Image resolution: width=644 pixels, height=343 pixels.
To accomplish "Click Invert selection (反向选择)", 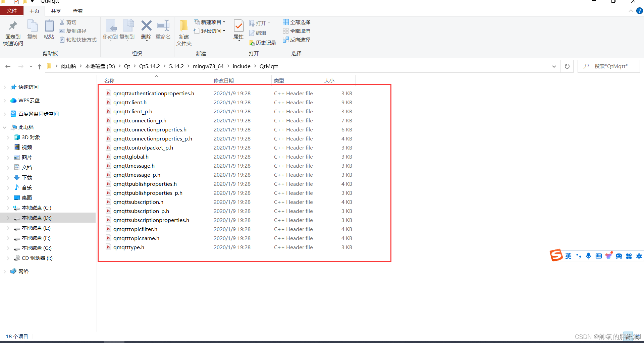I will 297,40.
